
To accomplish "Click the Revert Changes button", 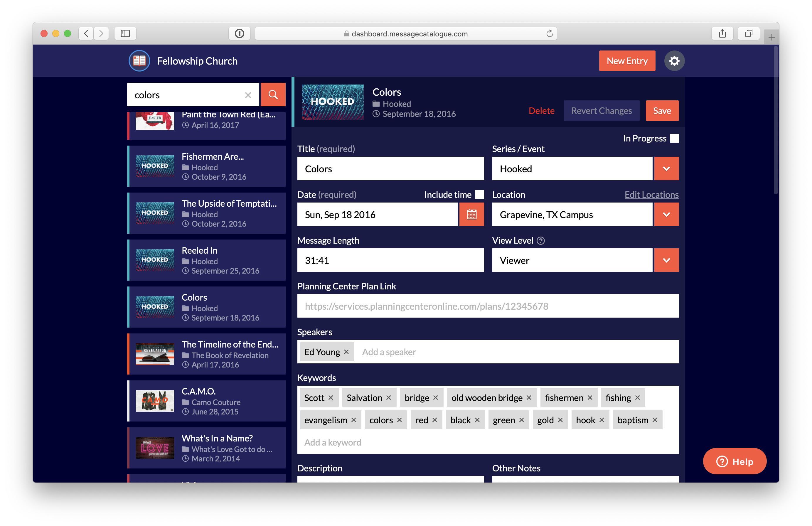I will [602, 111].
